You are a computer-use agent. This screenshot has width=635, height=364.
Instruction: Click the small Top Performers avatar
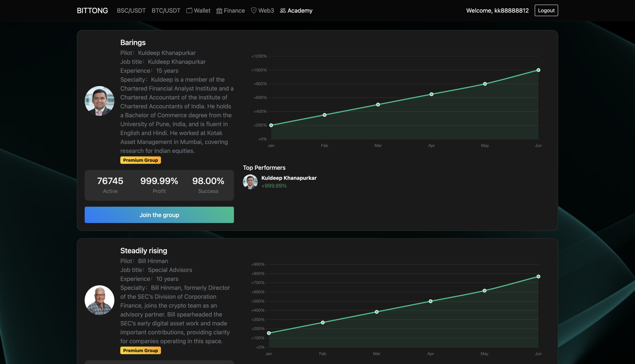[x=250, y=182]
